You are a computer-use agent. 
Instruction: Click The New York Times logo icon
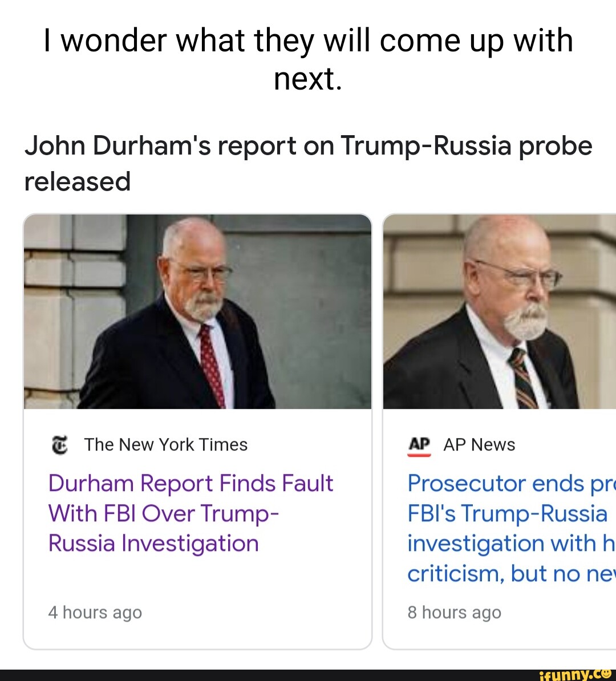point(59,445)
